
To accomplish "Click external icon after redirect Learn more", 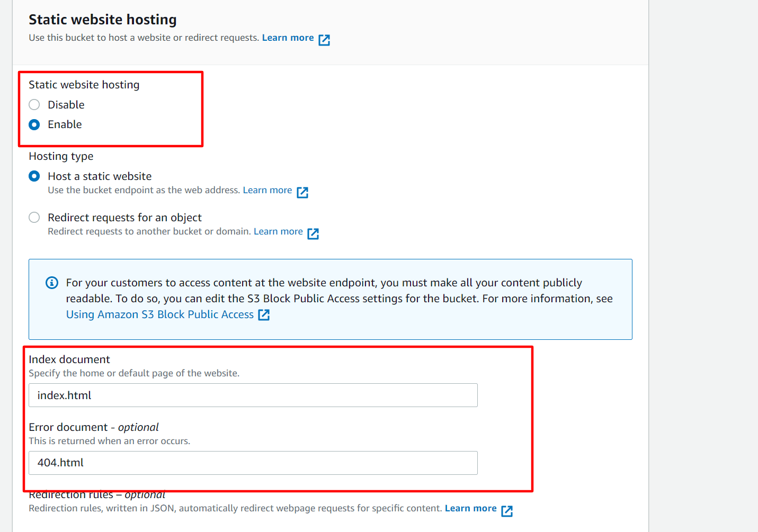I will (313, 233).
